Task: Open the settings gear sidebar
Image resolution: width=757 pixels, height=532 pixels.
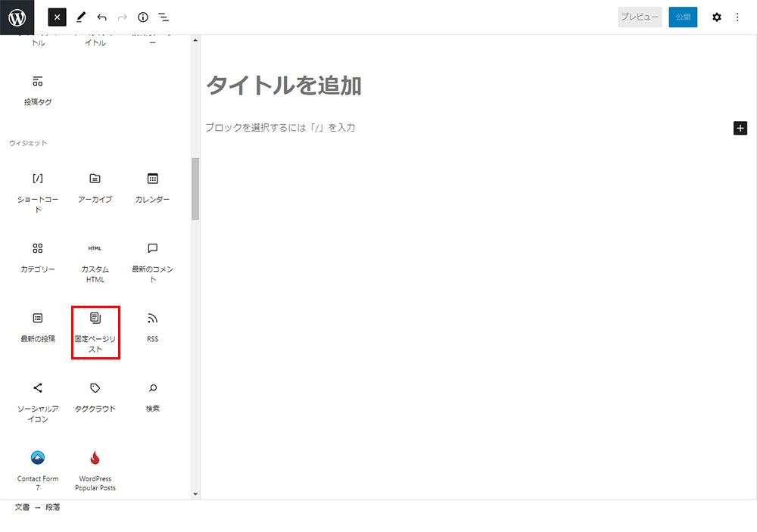Action: [716, 17]
